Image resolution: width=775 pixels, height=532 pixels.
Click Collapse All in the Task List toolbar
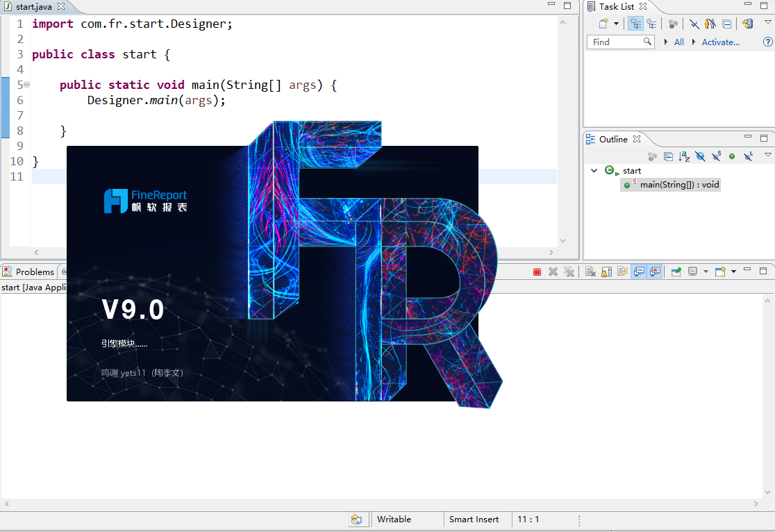(x=726, y=24)
